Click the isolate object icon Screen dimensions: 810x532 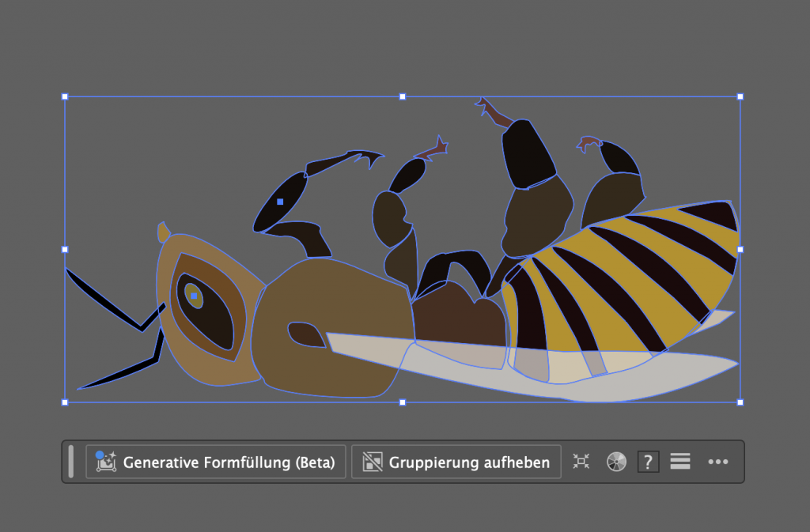[581, 462]
